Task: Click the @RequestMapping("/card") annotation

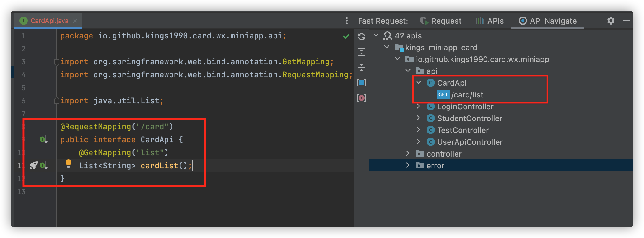Action: click(117, 127)
